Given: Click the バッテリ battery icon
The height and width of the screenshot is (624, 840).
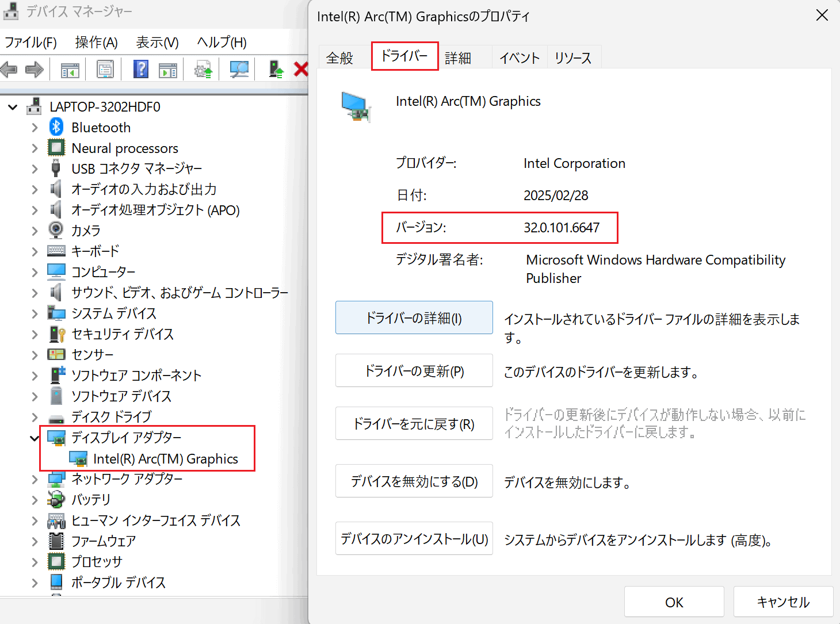Looking at the screenshot, I should 56,499.
